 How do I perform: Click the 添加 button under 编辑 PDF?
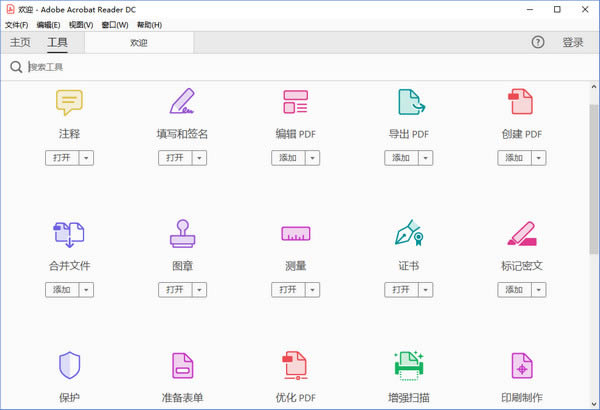[x=288, y=158]
